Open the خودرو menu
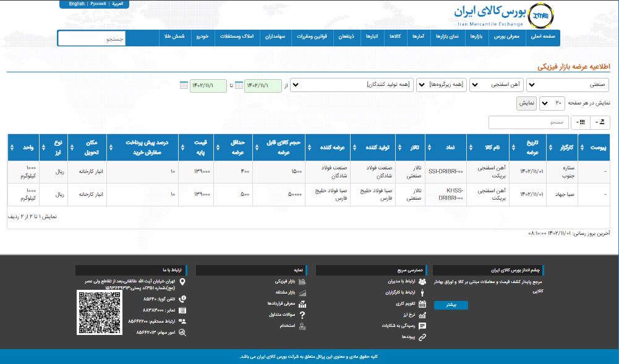The image size is (619, 364). (x=202, y=36)
